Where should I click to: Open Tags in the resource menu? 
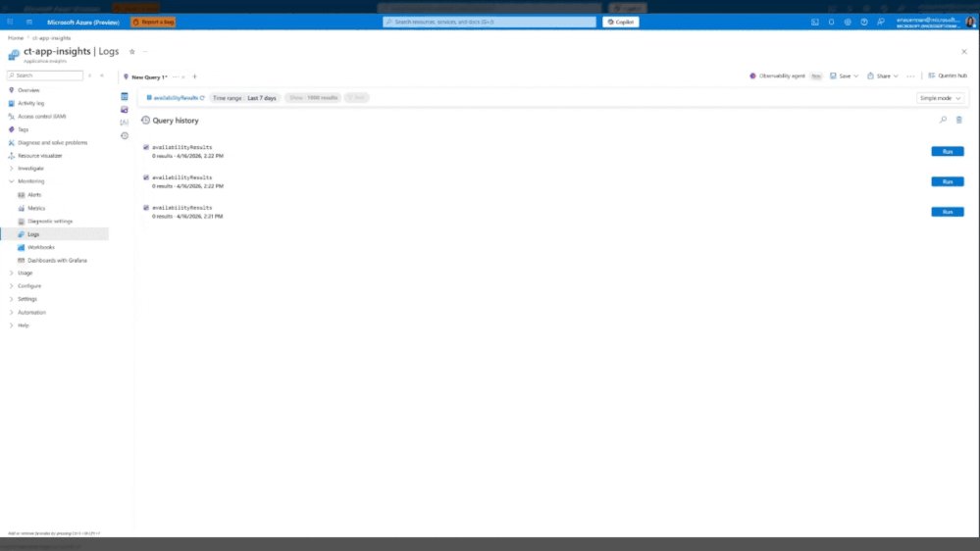point(24,130)
